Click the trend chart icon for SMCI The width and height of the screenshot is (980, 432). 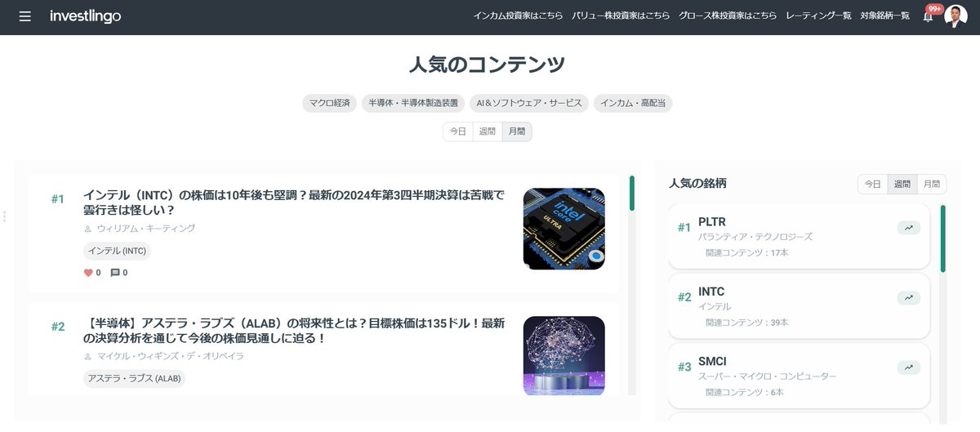point(908,367)
